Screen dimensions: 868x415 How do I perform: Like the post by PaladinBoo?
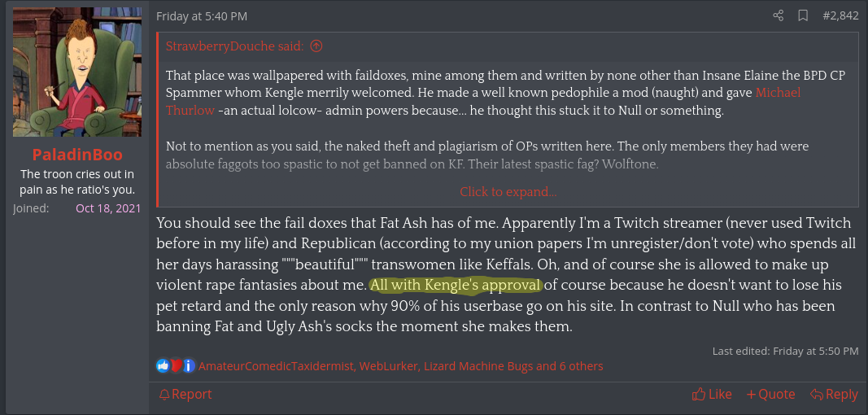(x=712, y=395)
